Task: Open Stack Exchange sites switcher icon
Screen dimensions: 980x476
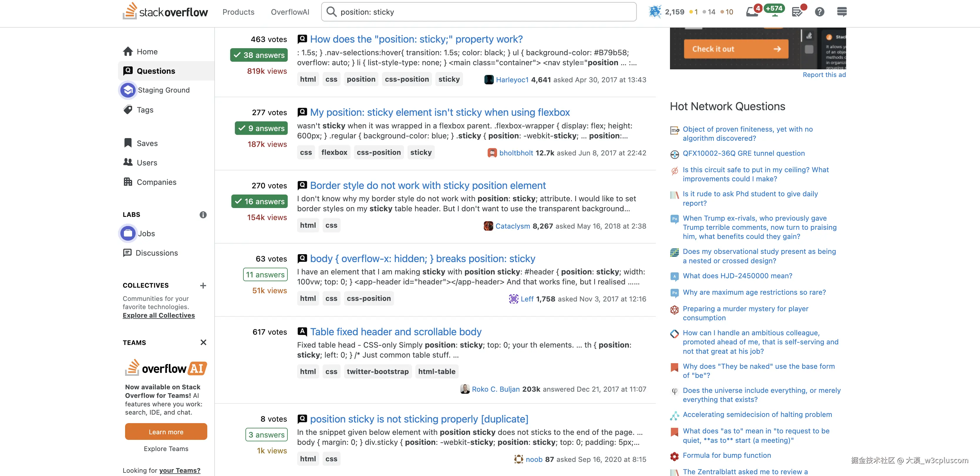Action: [x=841, y=12]
